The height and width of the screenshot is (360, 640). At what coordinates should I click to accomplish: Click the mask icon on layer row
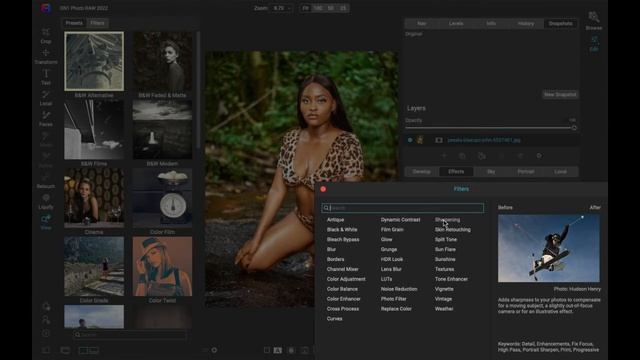pyautogui.click(x=439, y=140)
